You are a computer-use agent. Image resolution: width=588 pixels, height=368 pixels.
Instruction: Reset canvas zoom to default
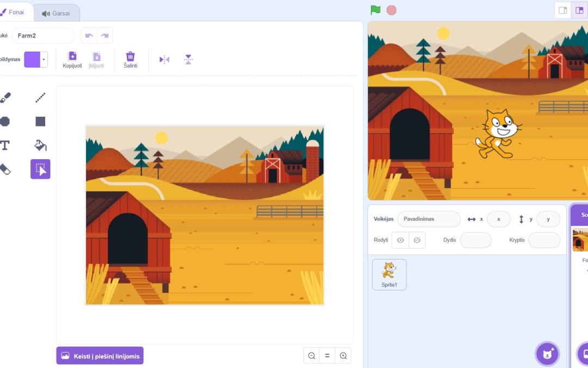pos(327,355)
